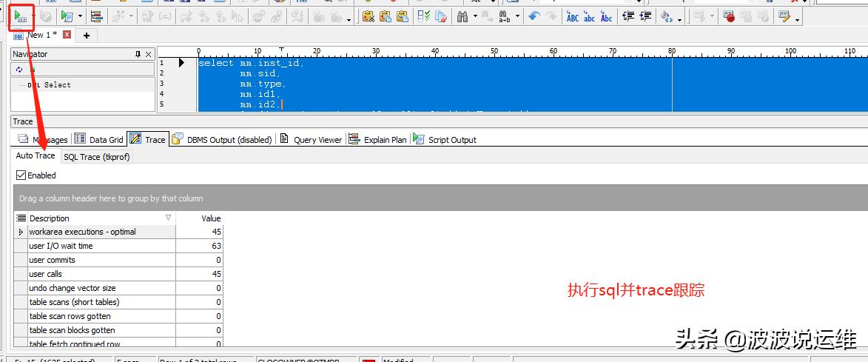The image size is (868, 362).
Task: Click the Execute as Script icon
Action: (x=67, y=16)
